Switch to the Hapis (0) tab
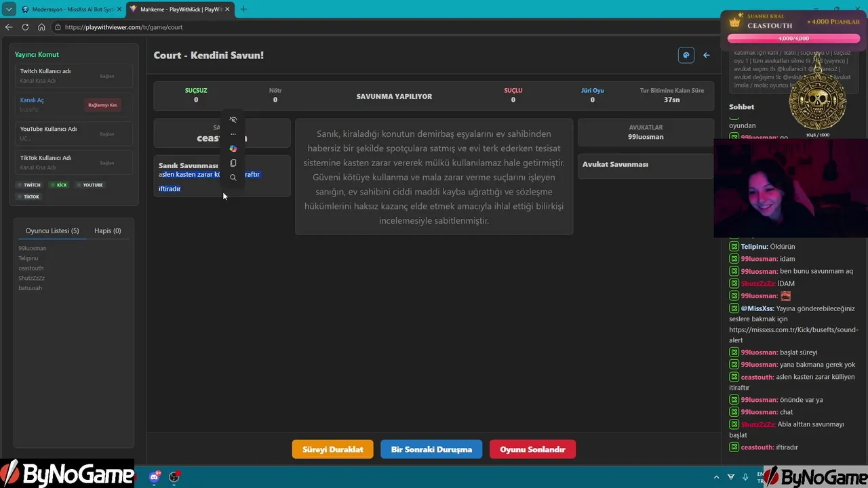The width and height of the screenshot is (868, 488). tap(107, 231)
